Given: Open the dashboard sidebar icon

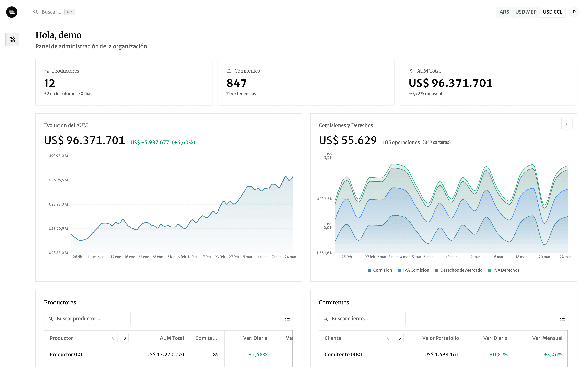Looking at the screenshot, I should 12,39.
